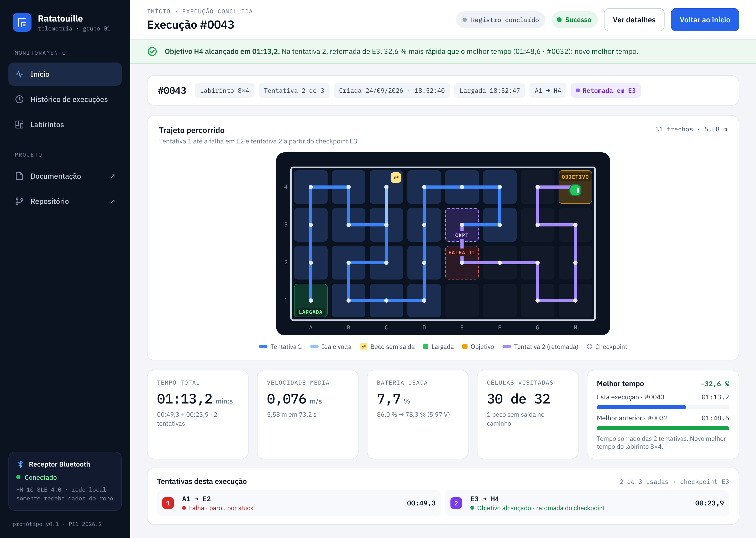Select attempt 1 row A1 → E2
Screen dimensions: 756x538
pyautogui.click(x=298, y=503)
